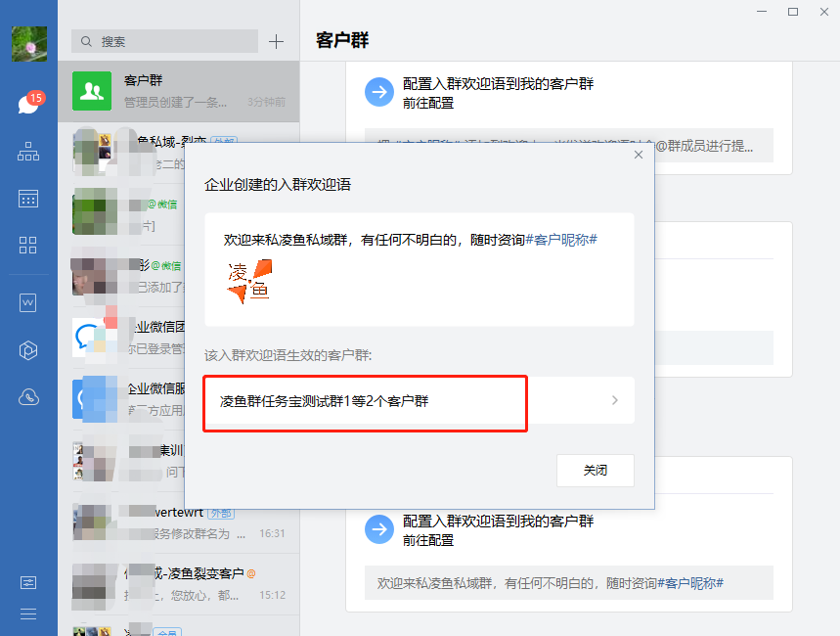Click the blue arrow icon in bottom card
This screenshot has height=636, width=840.
[x=378, y=529]
